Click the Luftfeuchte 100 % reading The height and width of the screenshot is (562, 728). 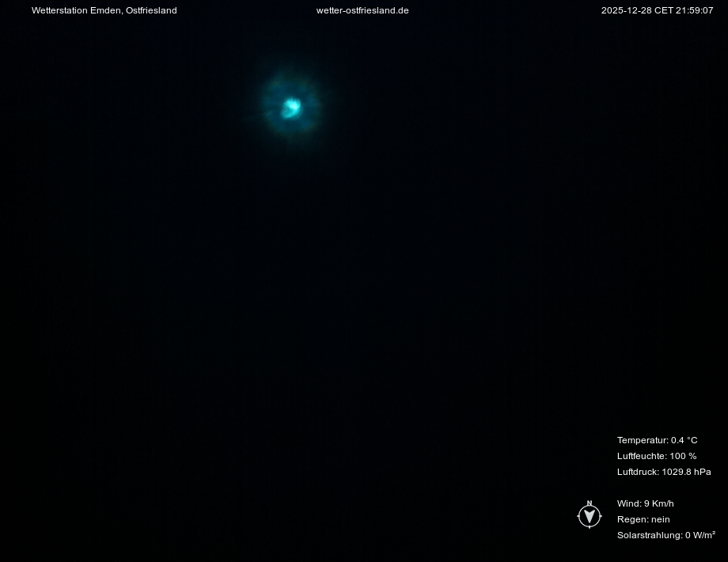[657, 456]
